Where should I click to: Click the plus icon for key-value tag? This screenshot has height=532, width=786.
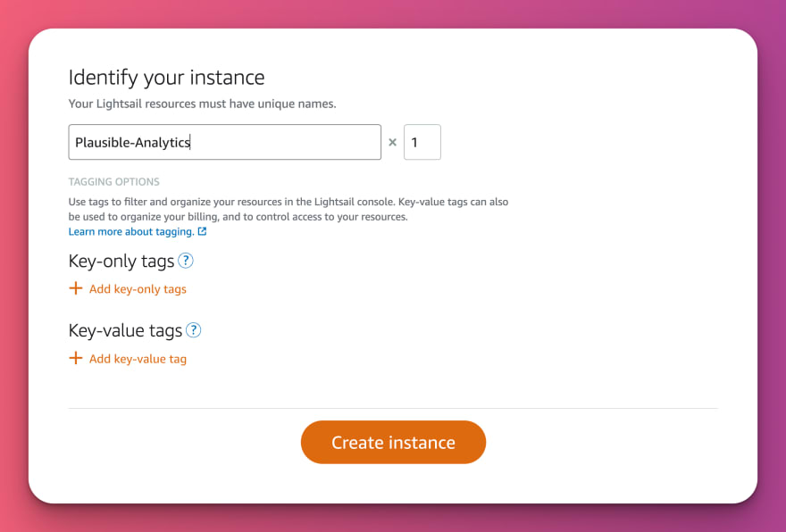coord(76,358)
